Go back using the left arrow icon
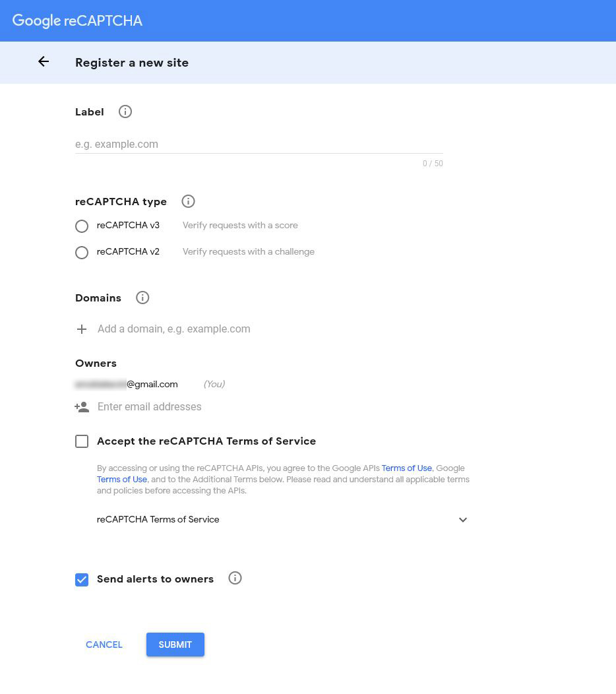 [x=44, y=61]
